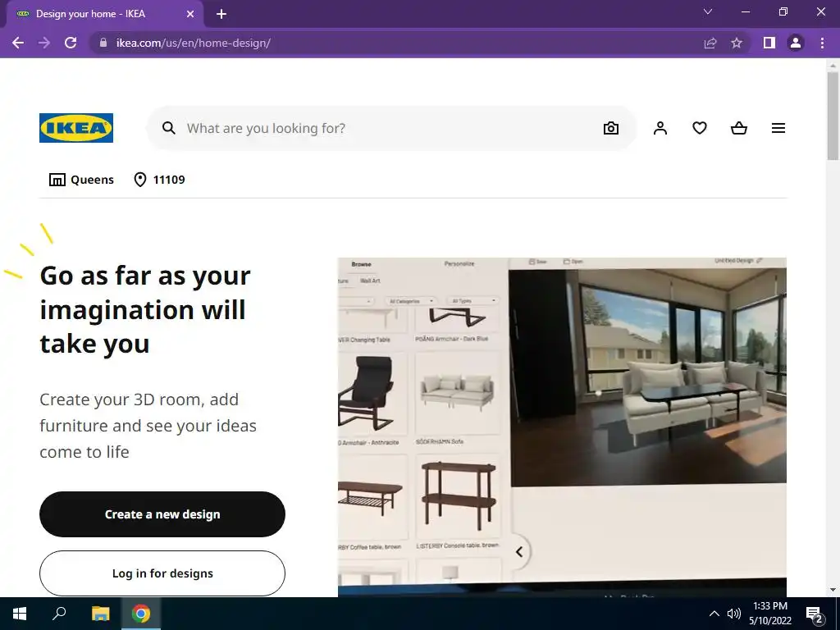
Task: Open Chrome profile avatar
Action: tap(796, 43)
